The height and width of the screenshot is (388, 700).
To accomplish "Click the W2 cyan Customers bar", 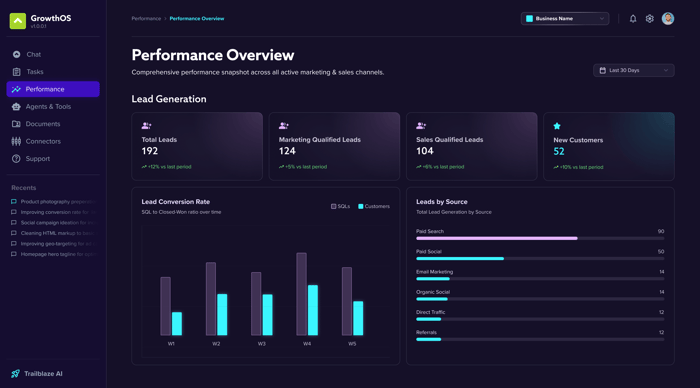I will coord(222,315).
